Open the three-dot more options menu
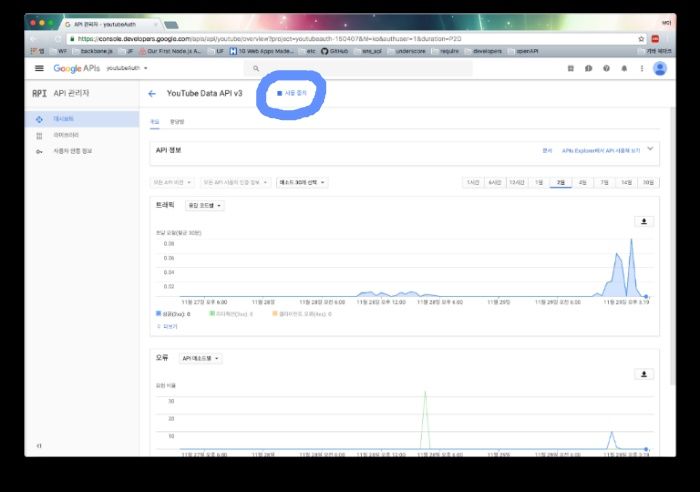The height and width of the screenshot is (492, 700). 642,68
